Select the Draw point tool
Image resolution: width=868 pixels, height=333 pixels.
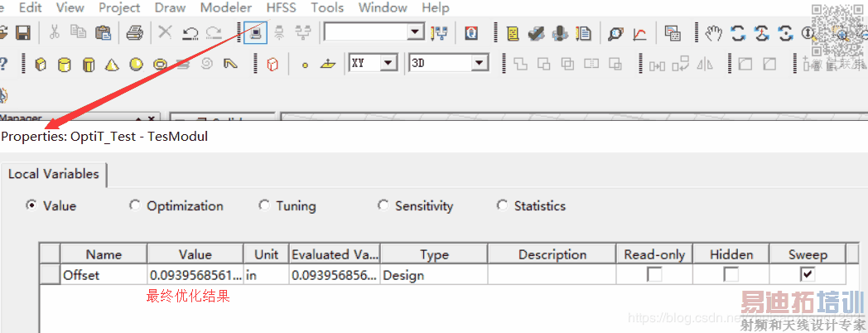[305, 65]
